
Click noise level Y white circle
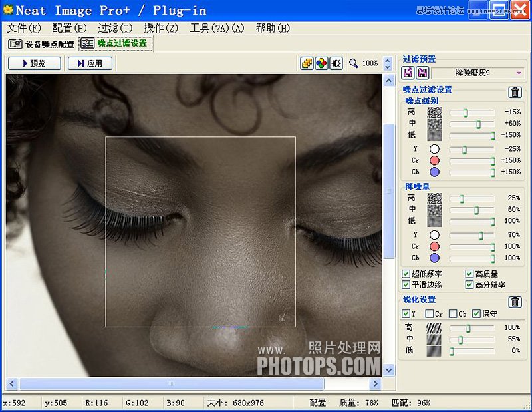[434, 149]
